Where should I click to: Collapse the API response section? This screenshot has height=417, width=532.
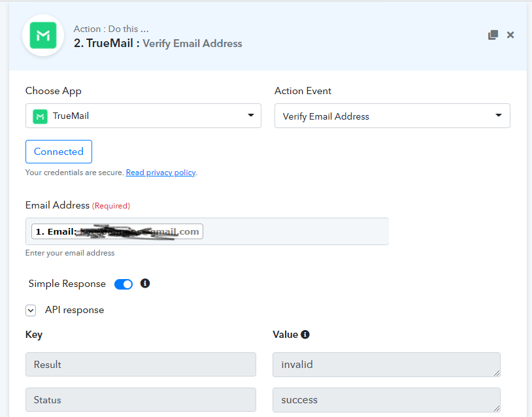click(x=31, y=310)
